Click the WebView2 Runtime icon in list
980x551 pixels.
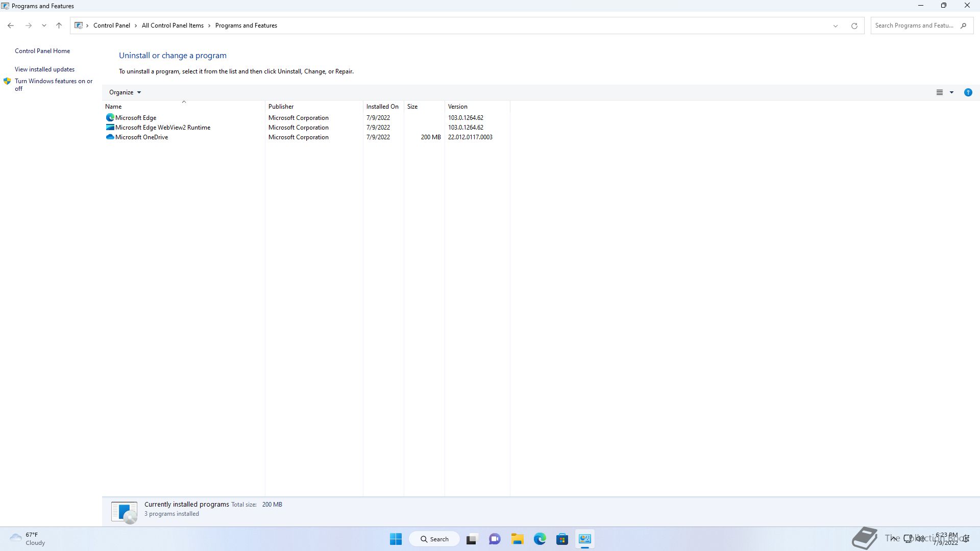pyautogui.click(x=110, y=128)
